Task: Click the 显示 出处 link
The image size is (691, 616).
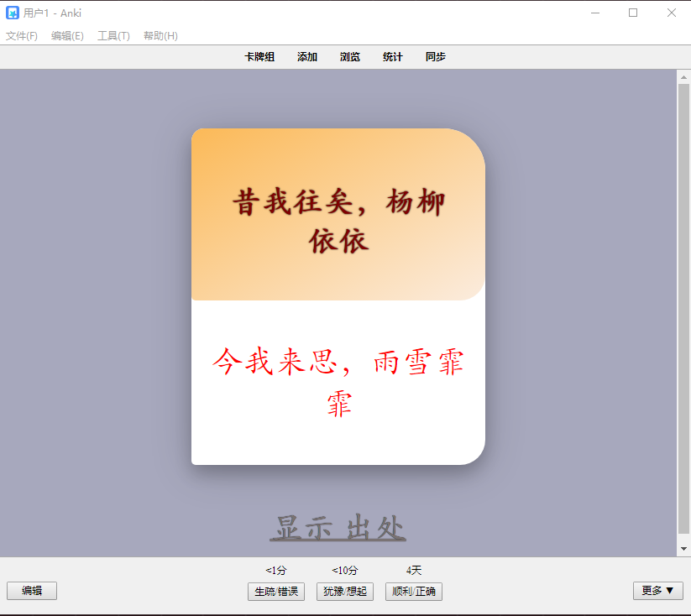Action: [338, 527]
